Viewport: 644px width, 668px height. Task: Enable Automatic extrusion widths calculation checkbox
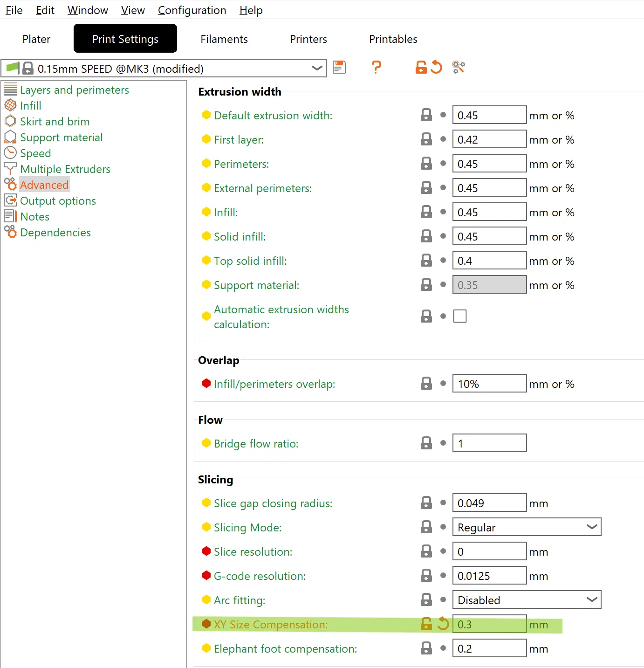pos(460,316)
